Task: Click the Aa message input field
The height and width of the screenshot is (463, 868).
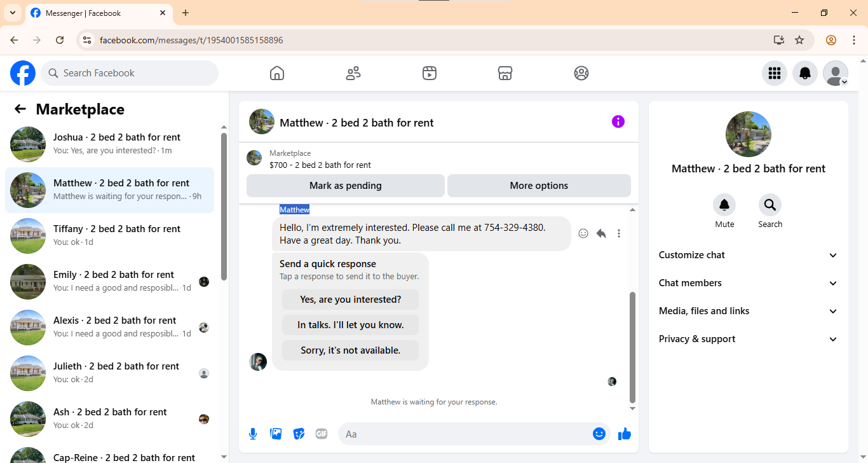Action: pos(465,434)
